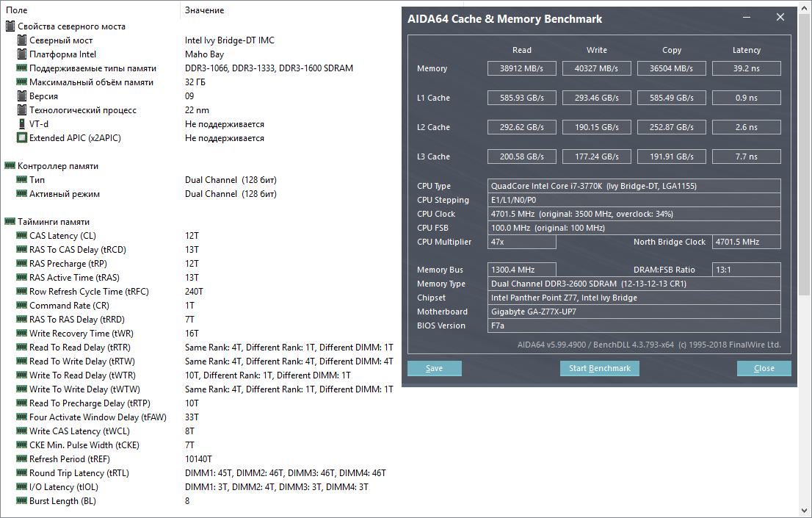Click the Extended APIC (x2APIC) icon

point(22,138)
